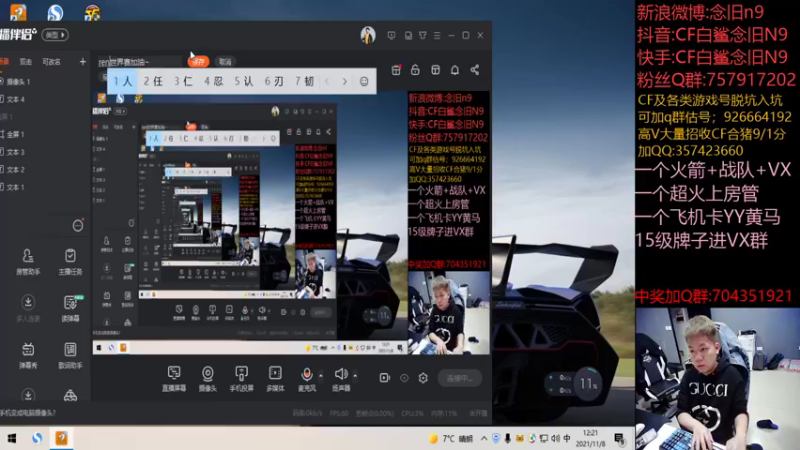Open the hamburger main menu in the title bar

437,35
